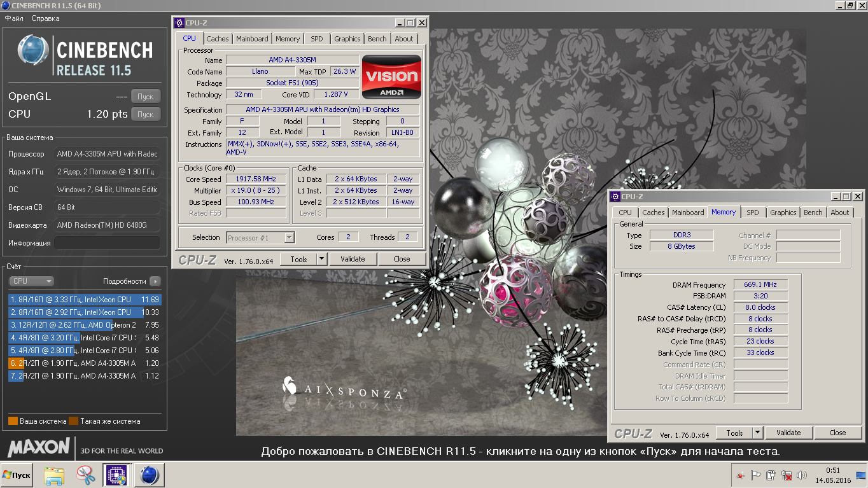Run the OpenGL test with Пуск button
Image resolution: width=868 pixels, height=488 pixels.
click(146, 97)
